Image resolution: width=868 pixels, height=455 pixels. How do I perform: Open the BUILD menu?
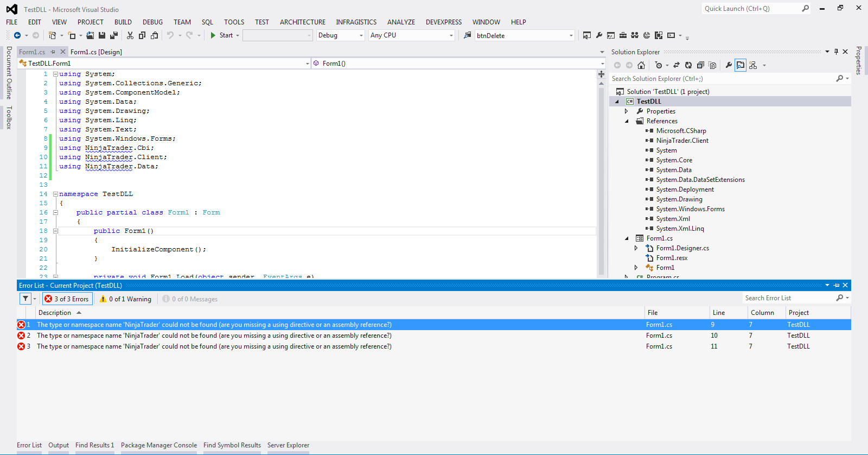coord(123,22)
